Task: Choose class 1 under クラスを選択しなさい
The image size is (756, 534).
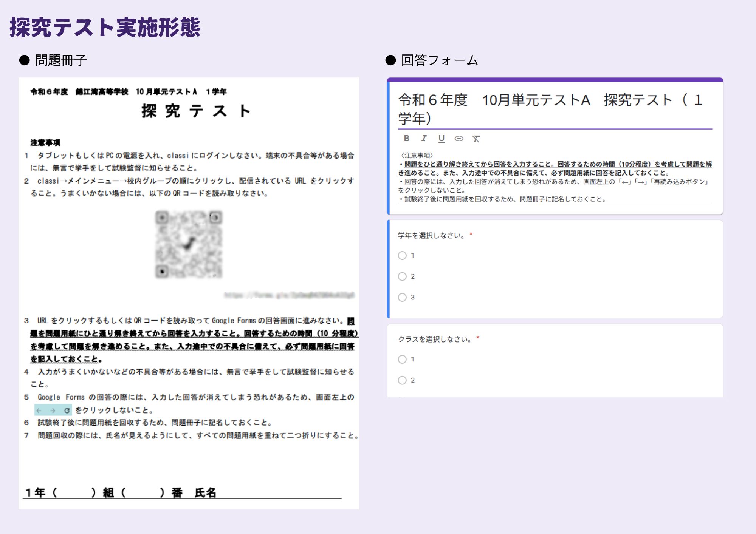Action: (x=402, y=359)
